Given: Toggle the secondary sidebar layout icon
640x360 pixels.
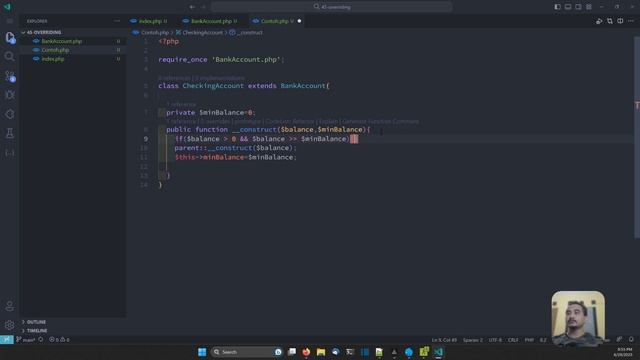Looking at the screenshot, I should [x=578, y=7].
